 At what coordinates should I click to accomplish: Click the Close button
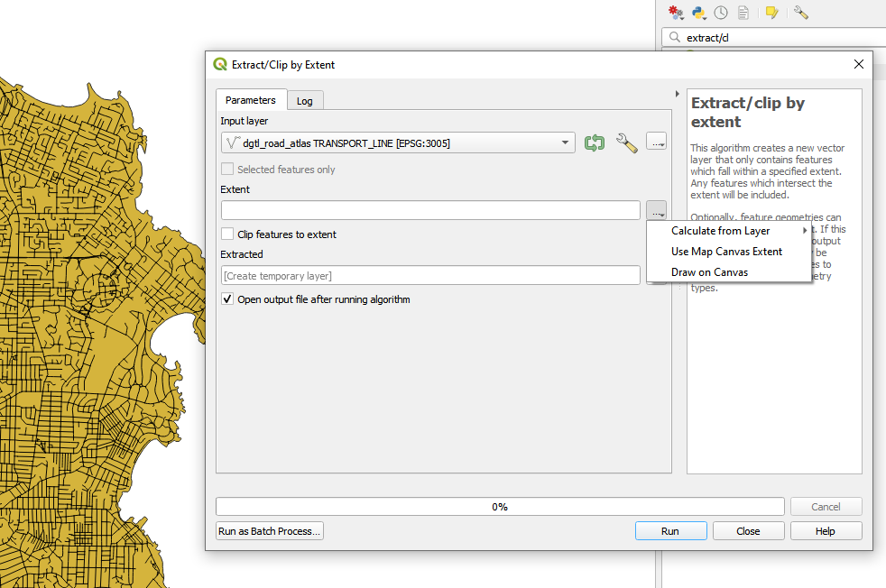[x=748, y=531]
